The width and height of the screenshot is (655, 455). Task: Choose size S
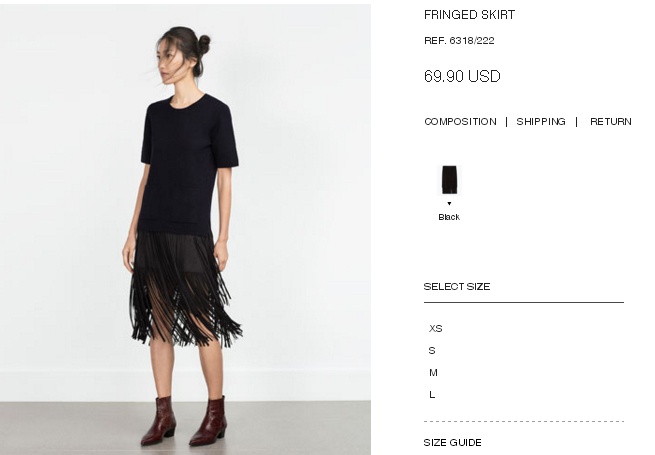point(432,351)
